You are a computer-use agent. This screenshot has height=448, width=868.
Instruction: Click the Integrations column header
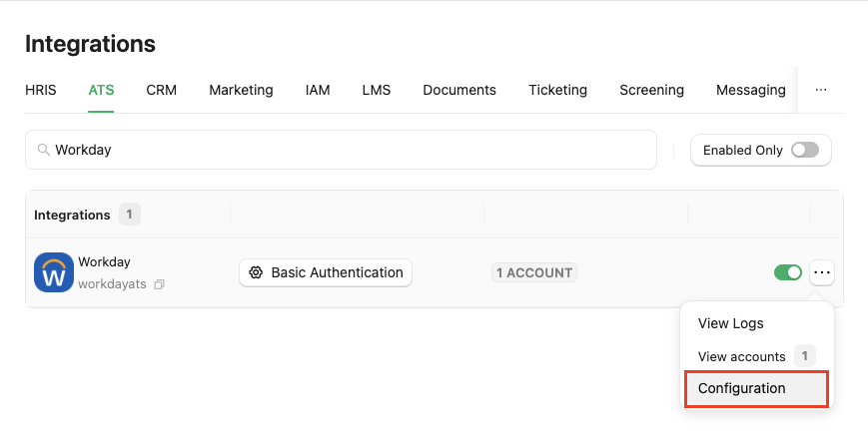point(72,215)
